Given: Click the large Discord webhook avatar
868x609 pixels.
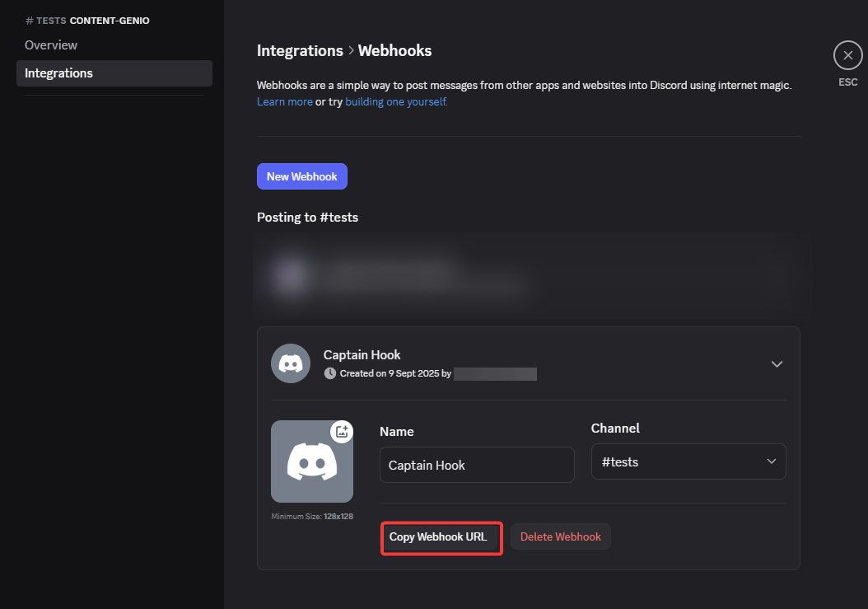Looking at the screenshot, I should [311, 462].
